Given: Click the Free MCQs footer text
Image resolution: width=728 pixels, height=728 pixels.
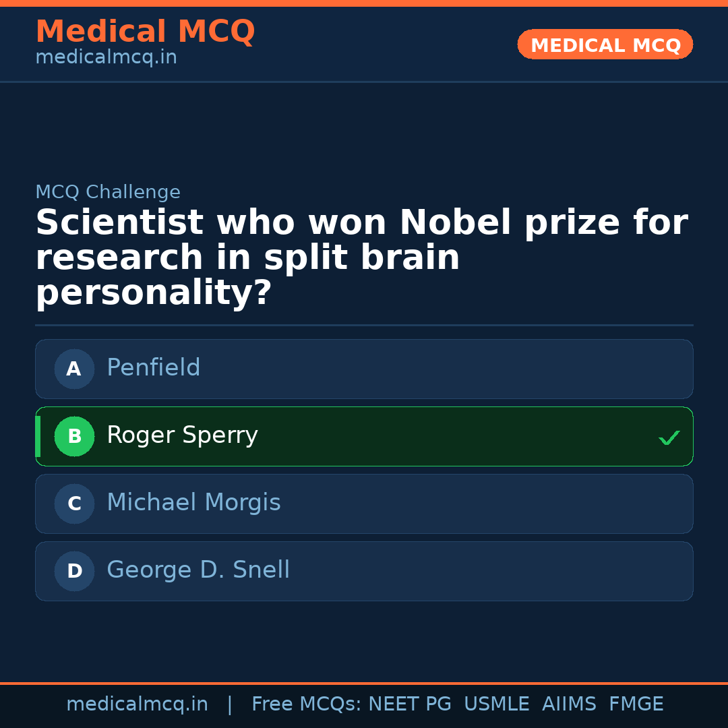Looking at the screenshot, I should [306, 704].
